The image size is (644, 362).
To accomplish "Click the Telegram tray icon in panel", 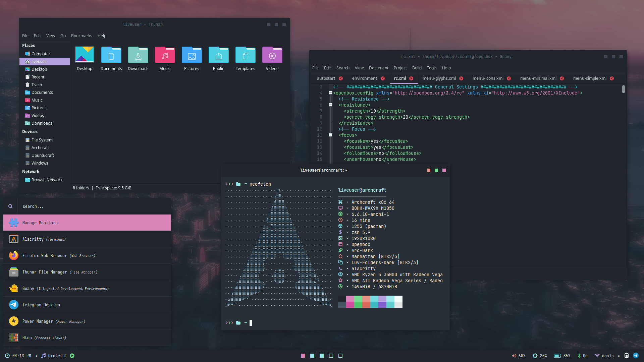I will click(x=636, y=356).
